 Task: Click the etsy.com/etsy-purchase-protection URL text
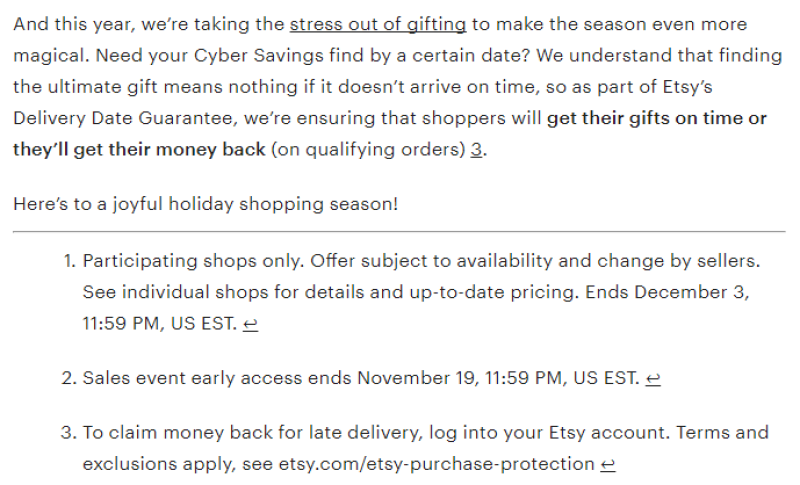437,464
